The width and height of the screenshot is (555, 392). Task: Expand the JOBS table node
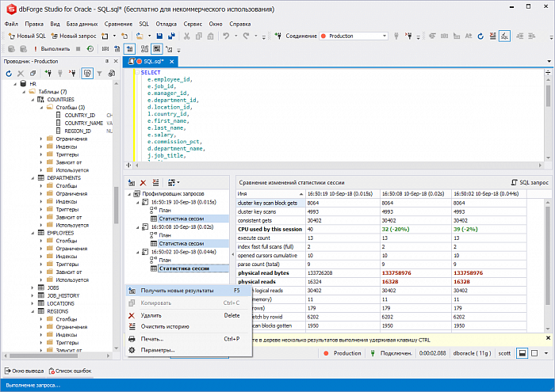click(x=33, y=287)
